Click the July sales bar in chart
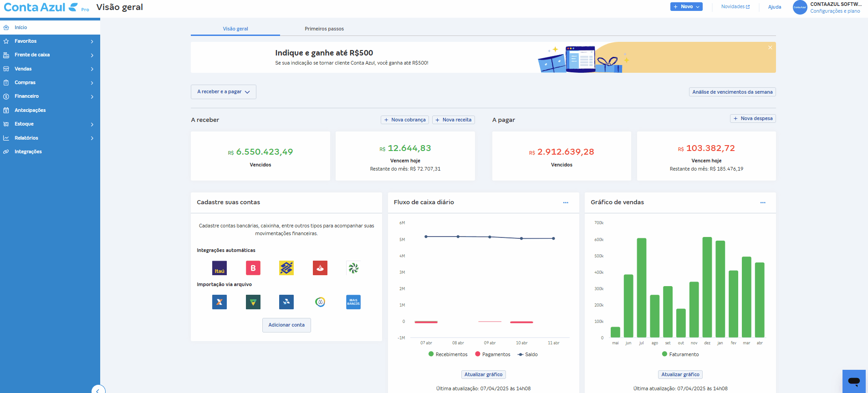Screen dimensions: 868x393 (x=641, y=287)
